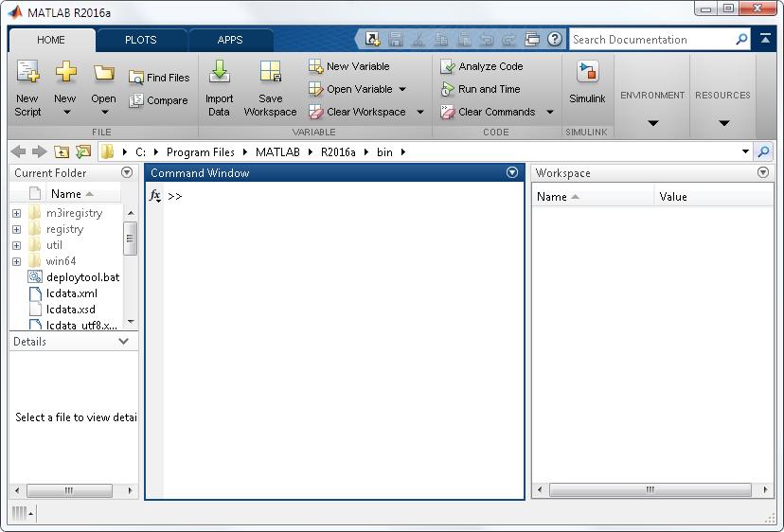Click the Redo arrow in quick access toolbar
This screenshot has height=532, width=784.
coord(509,39)
